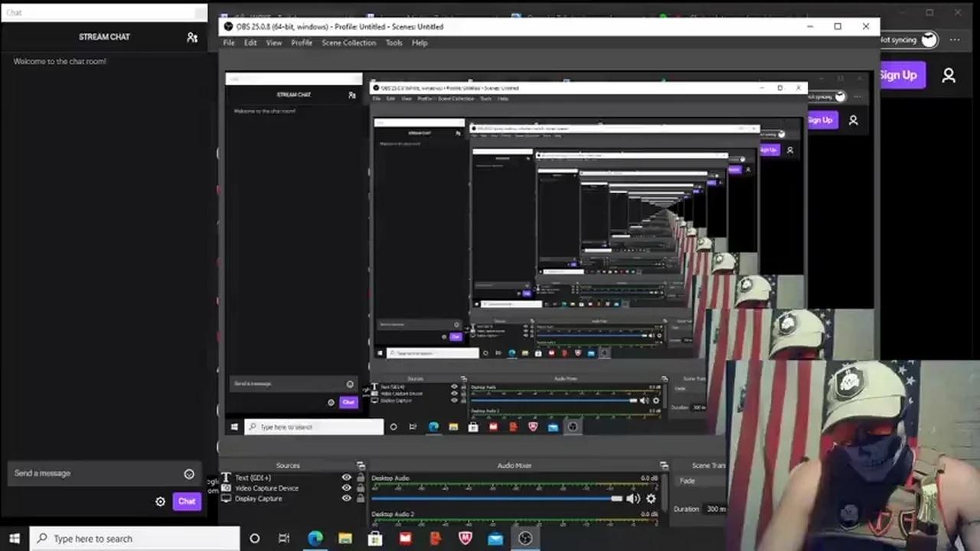Open the Sources panel options menu icon
This screenshot has height=551, width=980.
(x=361, y=465)
